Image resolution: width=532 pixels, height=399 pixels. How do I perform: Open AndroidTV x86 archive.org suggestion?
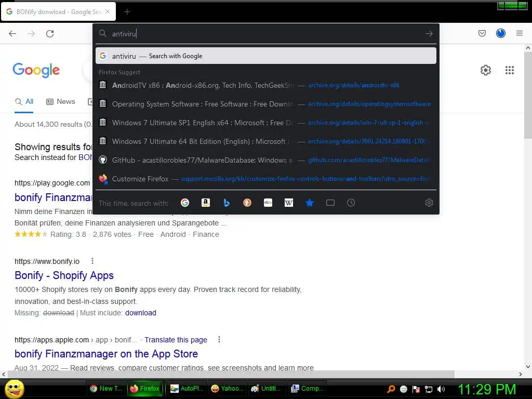(266, 85)
